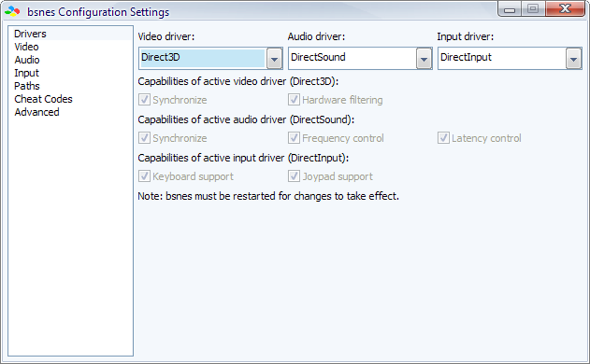Open the Cheat Codes page
The width and height of the screenshot is (590, 364).
(x=71, y=99)
